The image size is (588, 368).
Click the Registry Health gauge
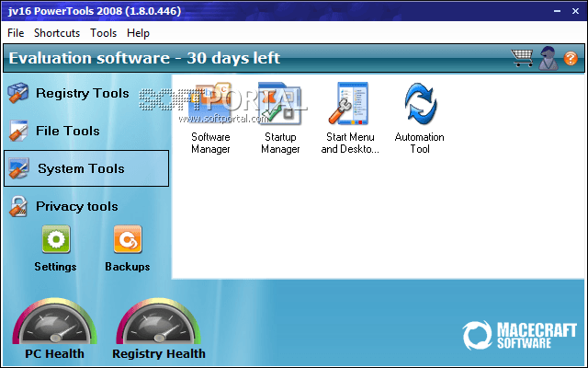point(158,321)
